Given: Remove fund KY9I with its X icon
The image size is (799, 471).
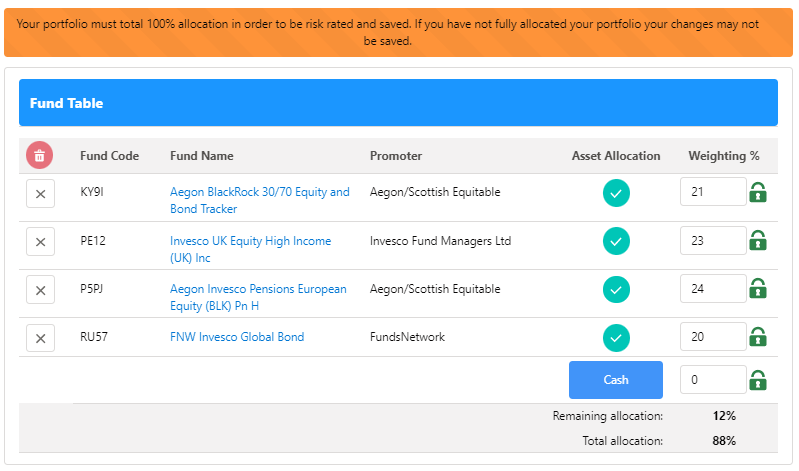Looking at the screenshot, I should [x=40, y=194].
